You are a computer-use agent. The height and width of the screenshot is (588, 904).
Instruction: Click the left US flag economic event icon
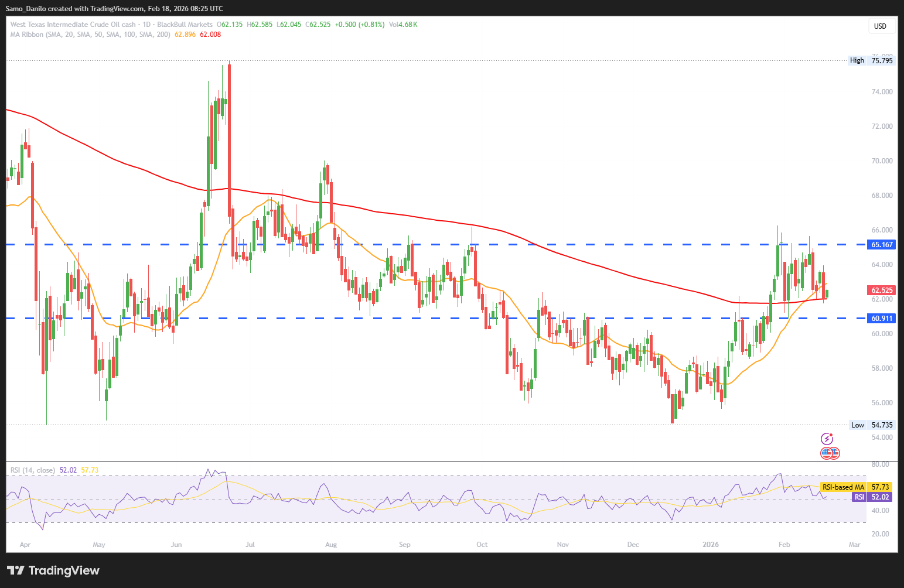[x=826, y=453]
